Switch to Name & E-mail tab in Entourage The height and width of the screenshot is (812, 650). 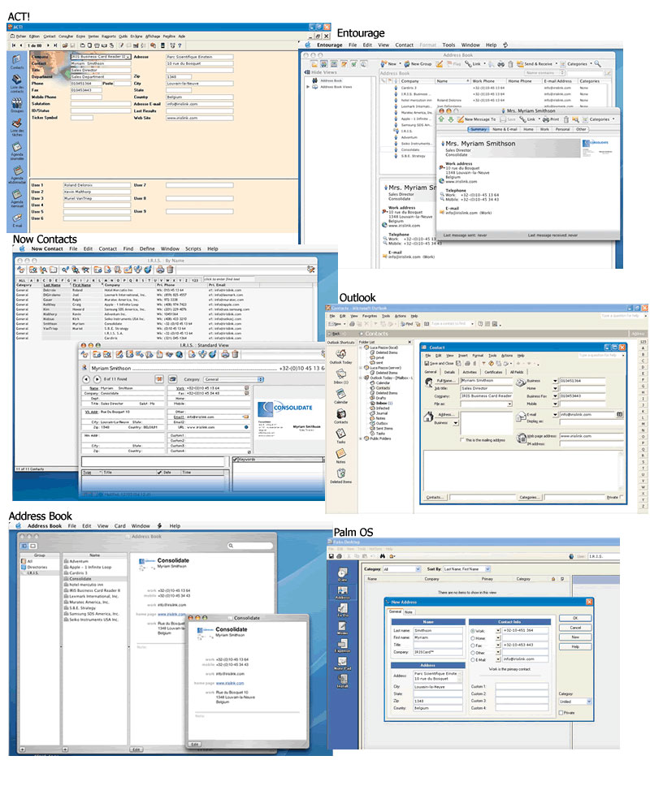pos(504,129)
